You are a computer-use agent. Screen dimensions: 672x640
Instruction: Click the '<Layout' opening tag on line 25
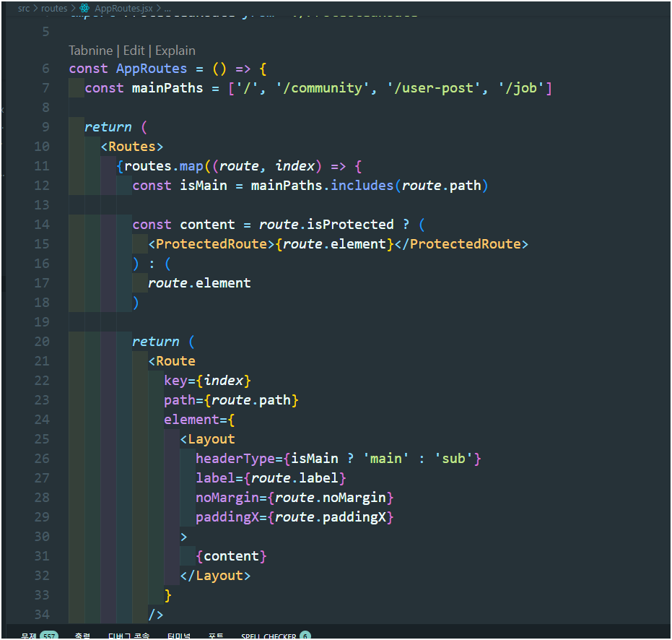click(207, 439)
